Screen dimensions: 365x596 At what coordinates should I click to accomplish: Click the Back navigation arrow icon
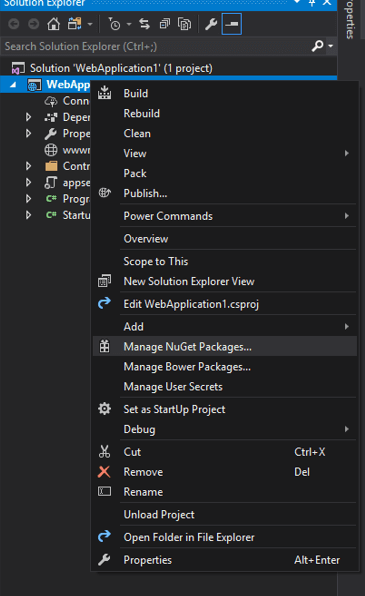coord(14,24)
